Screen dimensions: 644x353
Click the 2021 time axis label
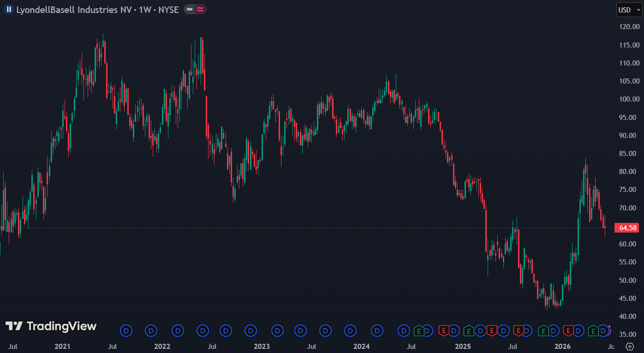click(62, 346)
